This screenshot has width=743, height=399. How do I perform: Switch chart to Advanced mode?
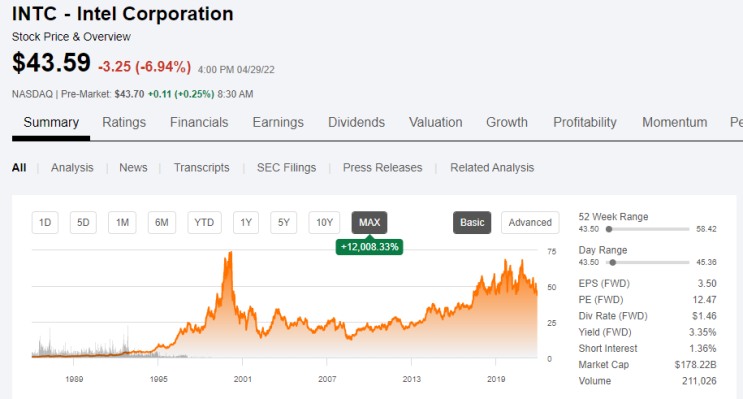click(x=530, y=223)
